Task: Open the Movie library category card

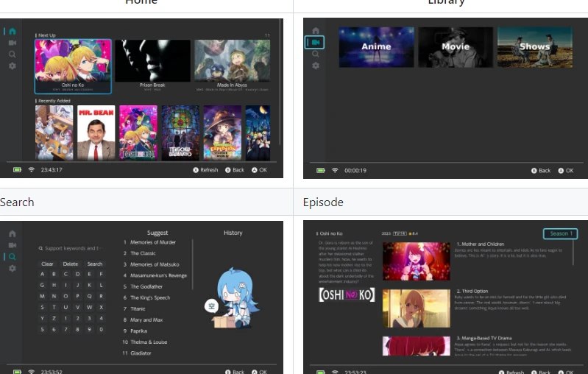Action: pyautogui.click(x=456, y=47)
